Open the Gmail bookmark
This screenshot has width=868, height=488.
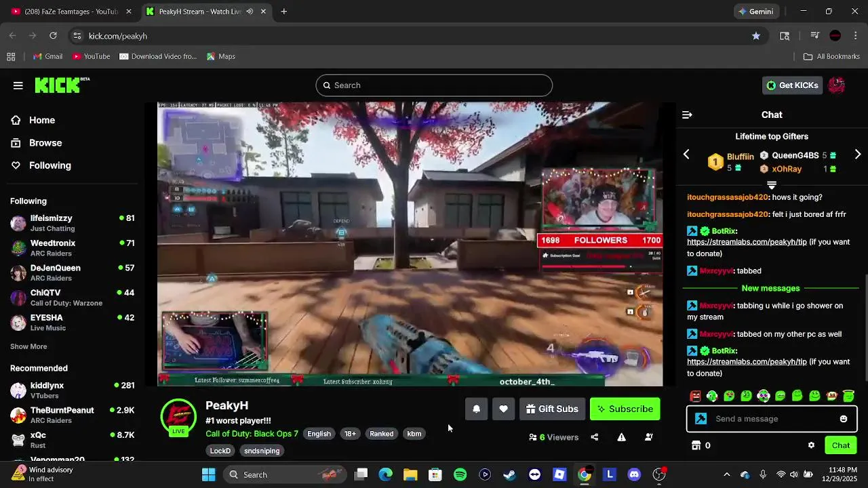pos(47,56)
